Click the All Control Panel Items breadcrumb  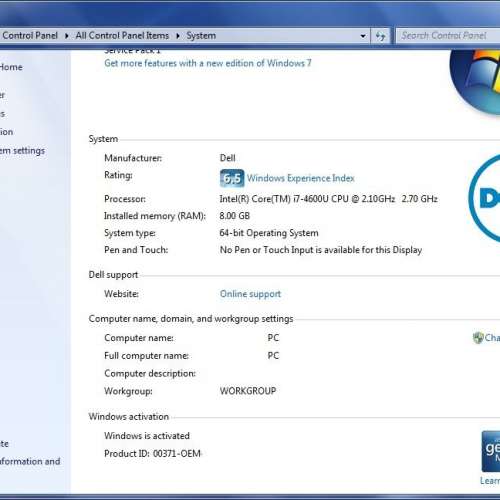122,35
